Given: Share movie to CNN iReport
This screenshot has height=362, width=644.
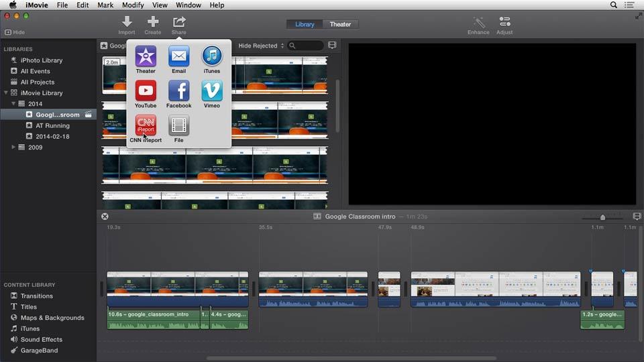Looking at the screenshot, I should pos(146,129).
